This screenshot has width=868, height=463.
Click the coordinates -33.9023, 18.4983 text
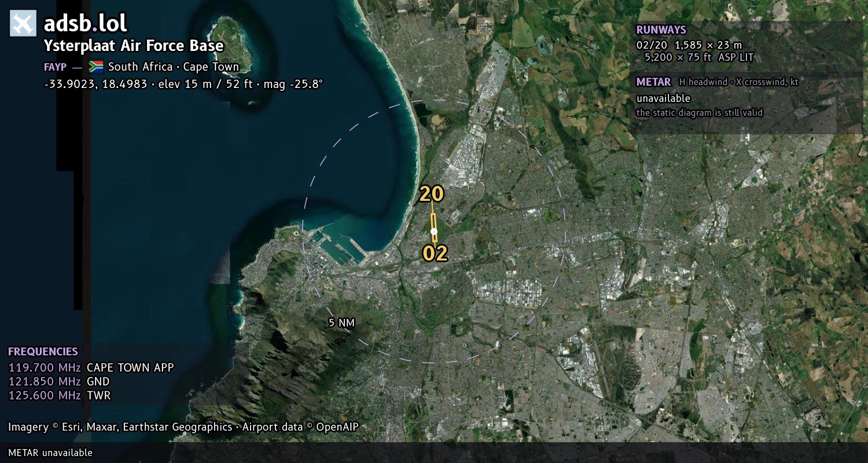[x=96, y=84]
